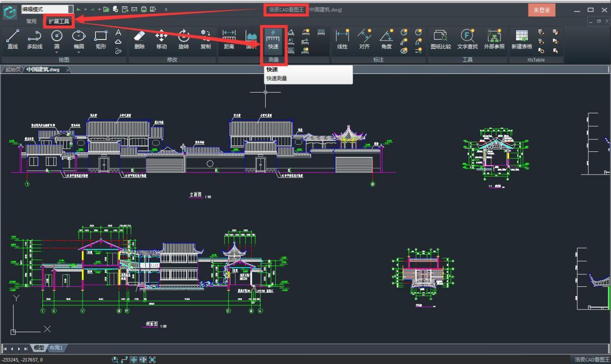Add an 对齐 aligned dimension
Image resolution: width=611 pixels, height=364 pixels.
[365, 40]
